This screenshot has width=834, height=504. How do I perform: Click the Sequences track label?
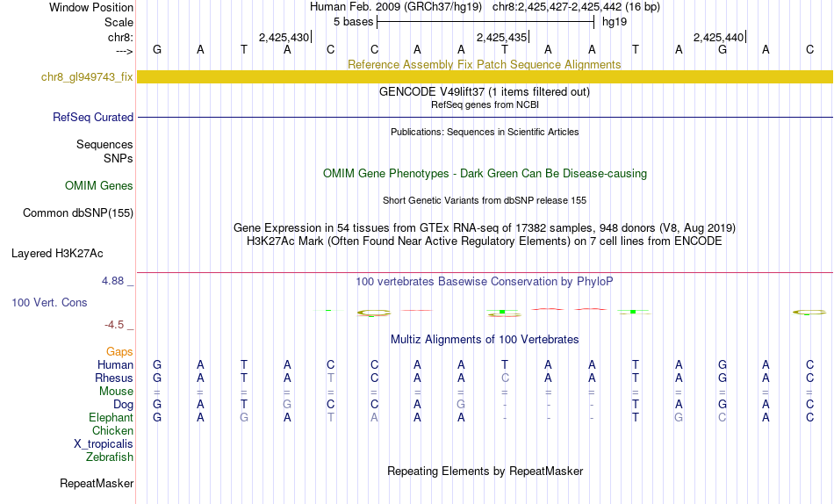click(x=104, y=144)
